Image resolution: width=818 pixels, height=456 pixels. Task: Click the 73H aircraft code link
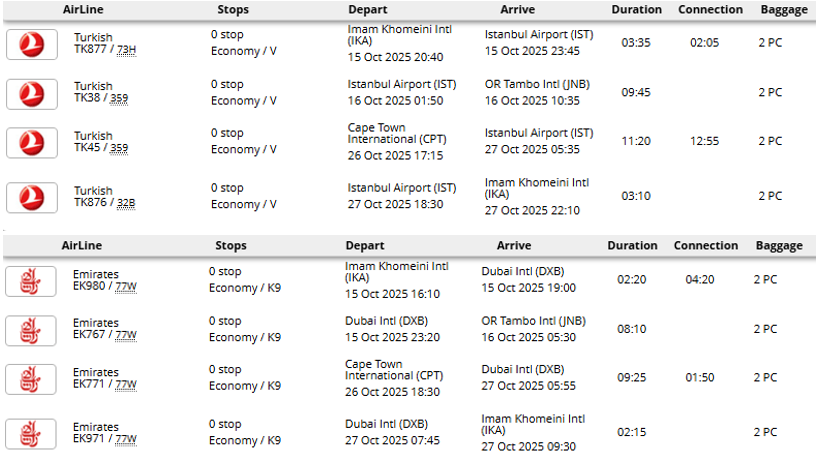click(x=127, y=49)
